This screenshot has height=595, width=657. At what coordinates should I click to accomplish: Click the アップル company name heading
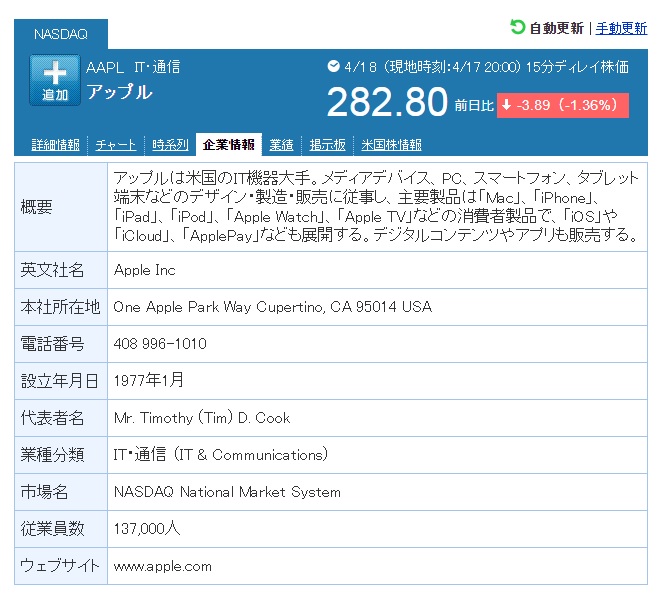pyautogui.click(x=119, y=92)
